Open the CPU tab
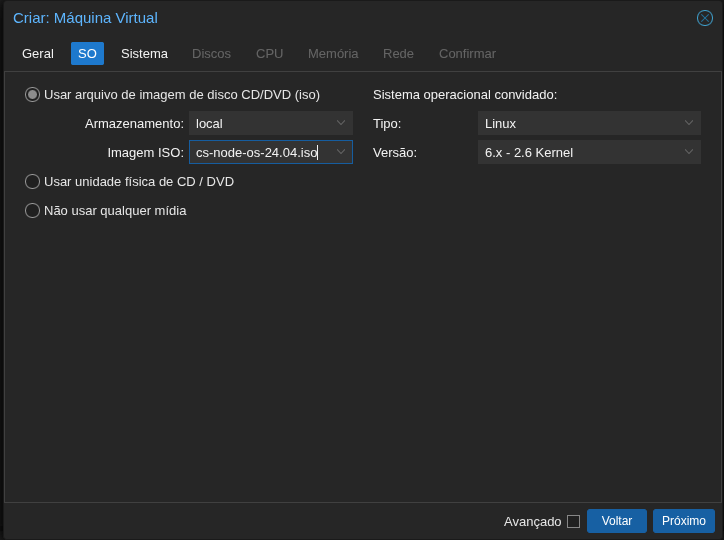 click(270, 54)
